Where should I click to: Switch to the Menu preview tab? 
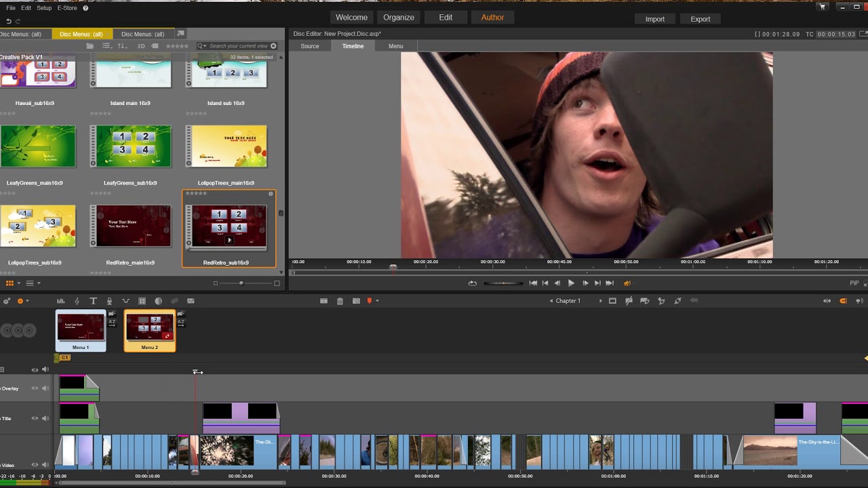[x=396, y=46]
